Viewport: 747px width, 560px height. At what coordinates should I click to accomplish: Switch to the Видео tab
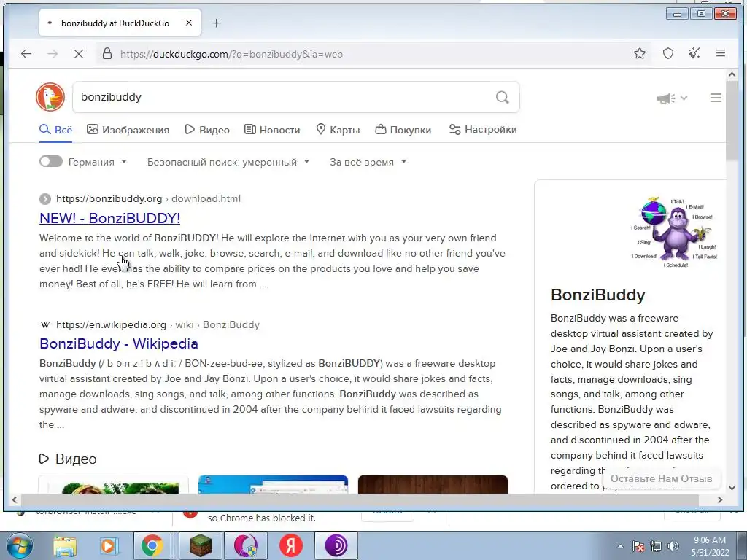click(x=207, y=130)
